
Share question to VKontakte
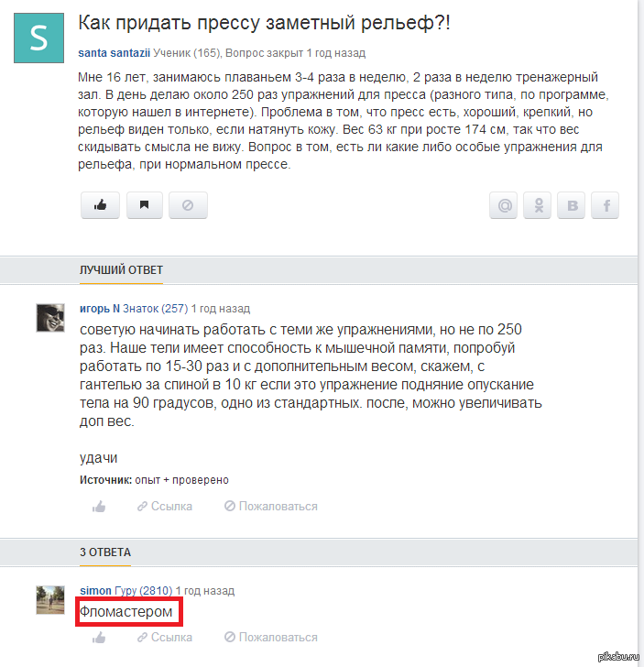point(572,205)
